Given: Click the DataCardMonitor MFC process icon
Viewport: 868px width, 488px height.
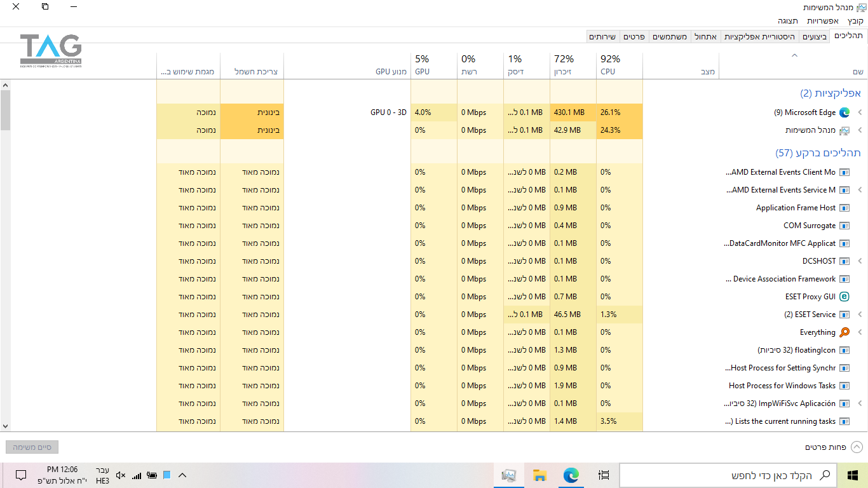Looking at the screenshot, I should click(x=844, y=243).
